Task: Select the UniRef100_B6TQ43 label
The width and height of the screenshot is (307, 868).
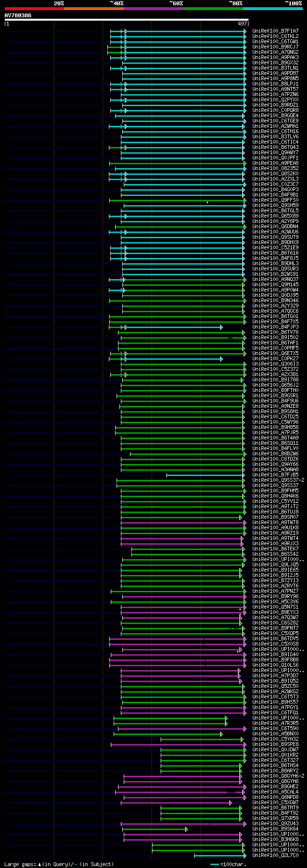Action: [x=275, y=147]
